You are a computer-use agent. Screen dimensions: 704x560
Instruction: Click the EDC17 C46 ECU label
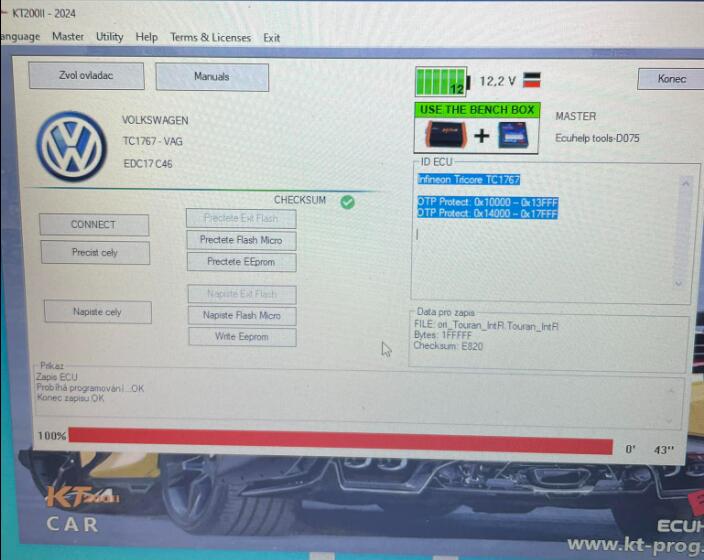[x=148, y=164]
